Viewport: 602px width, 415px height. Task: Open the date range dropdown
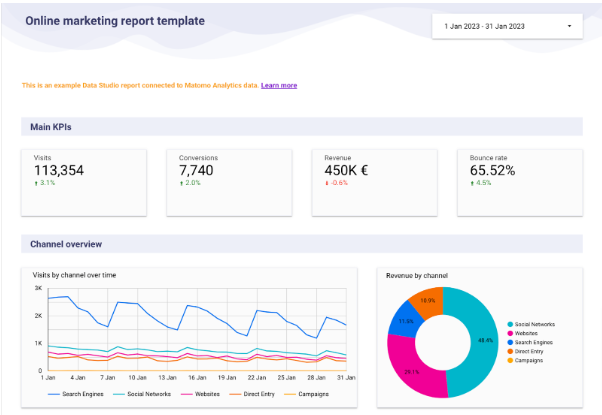(507, 26)
